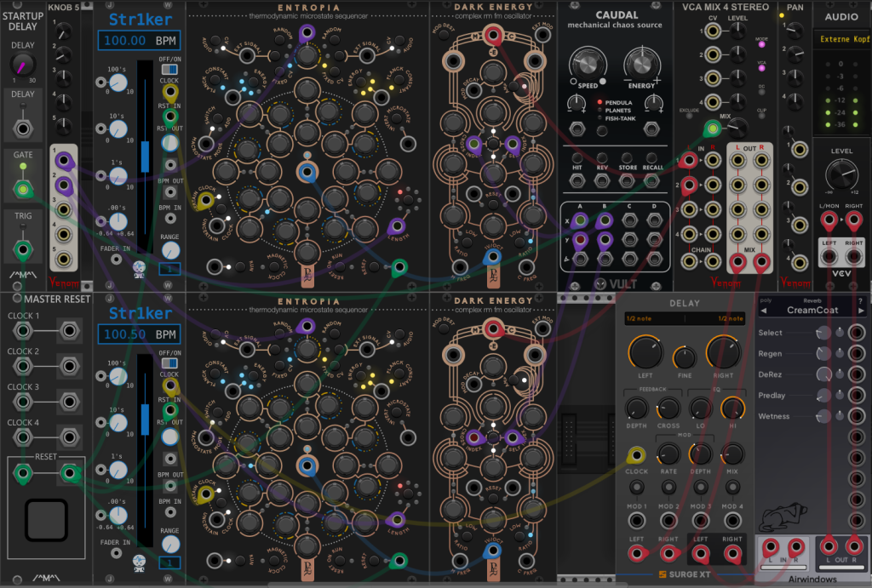Select output jack 3 on Knob 5
Image resolution: width=872 pixels, height=588 pixels.
coord(64,209)
